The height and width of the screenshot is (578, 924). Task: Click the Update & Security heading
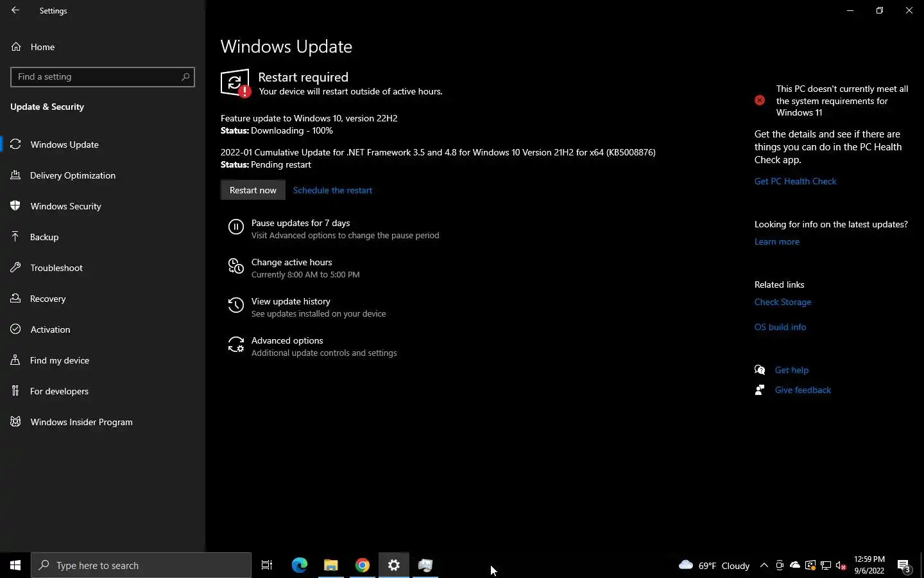47,107
